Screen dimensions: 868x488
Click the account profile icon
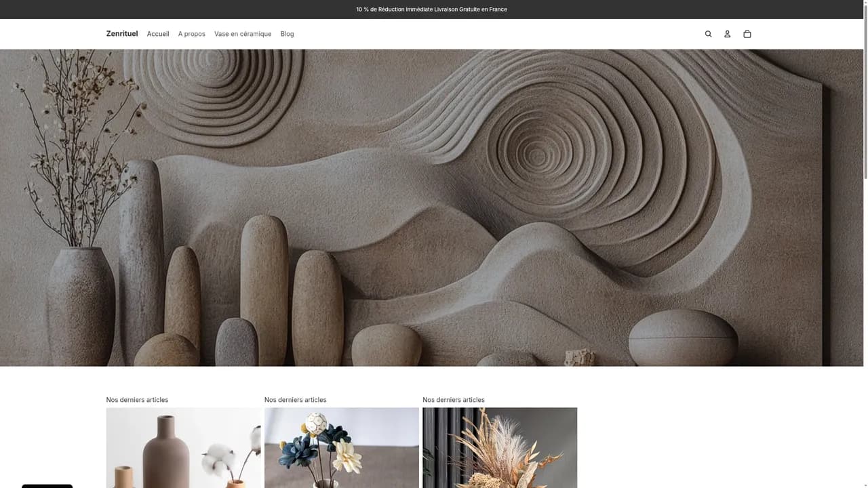(727, 34)
